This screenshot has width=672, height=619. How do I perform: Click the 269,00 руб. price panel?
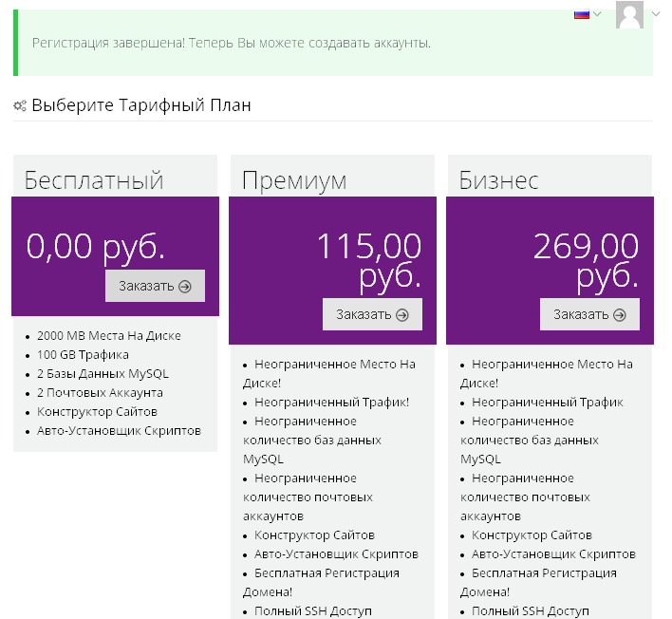[x=550, y=271]
